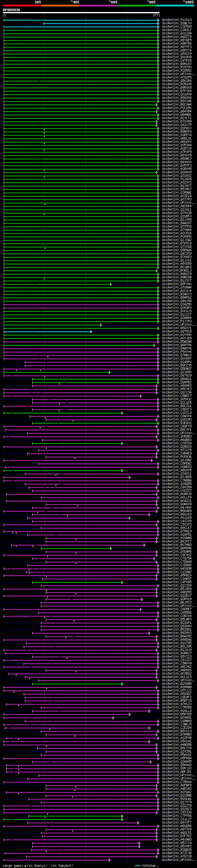
Task: Click the red under-20% identity legend segment
Action: pyautogui.click(x=22, y=6)
